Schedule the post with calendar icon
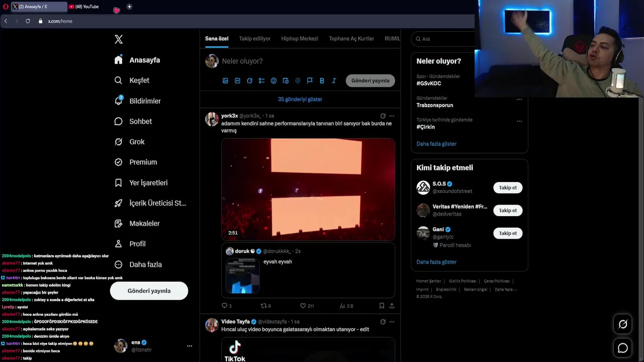The height and width of the screenshot is (362, 644). (x=286, y=80)
